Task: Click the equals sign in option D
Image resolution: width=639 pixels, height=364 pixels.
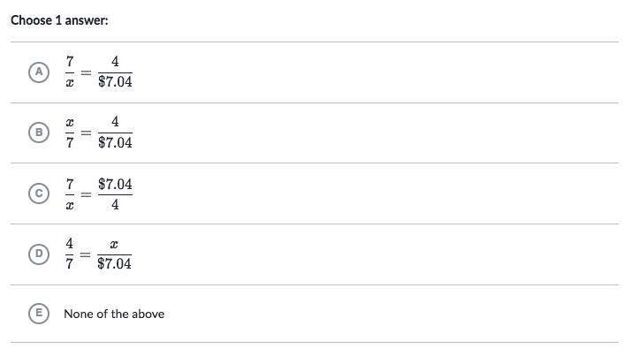Action: [85, 254]
